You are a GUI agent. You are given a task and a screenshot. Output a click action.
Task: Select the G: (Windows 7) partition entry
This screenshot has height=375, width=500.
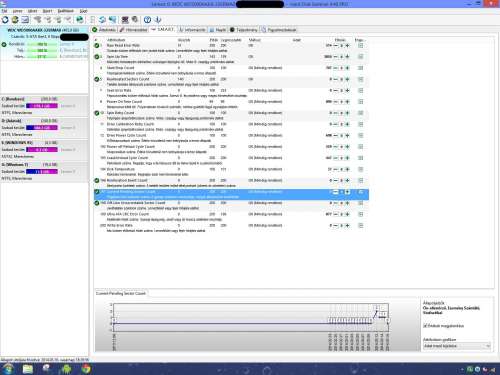point(44,171)
